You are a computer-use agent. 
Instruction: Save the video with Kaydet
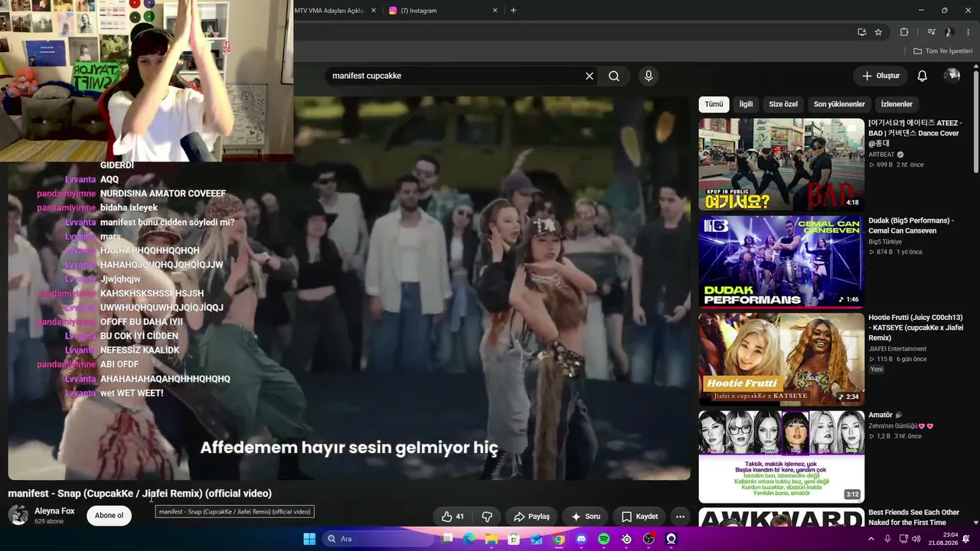[x=639, y=517]
